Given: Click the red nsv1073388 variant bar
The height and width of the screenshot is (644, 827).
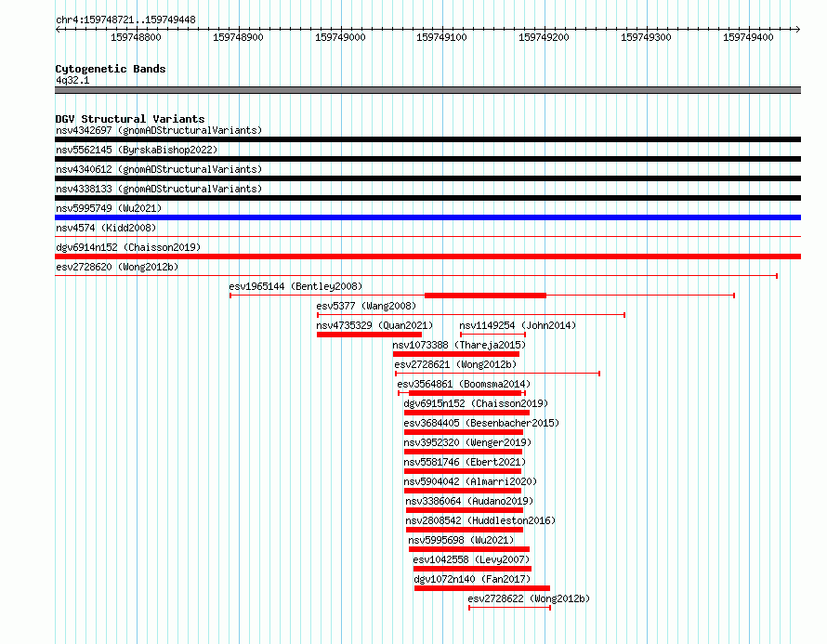Looking at the screenshot, I should [x=456, y=354].
